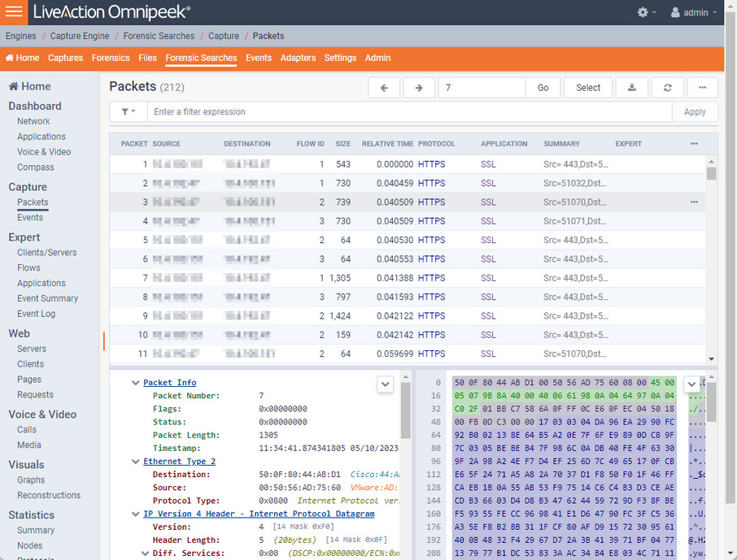Open the hamburger menu at top left

12,11
